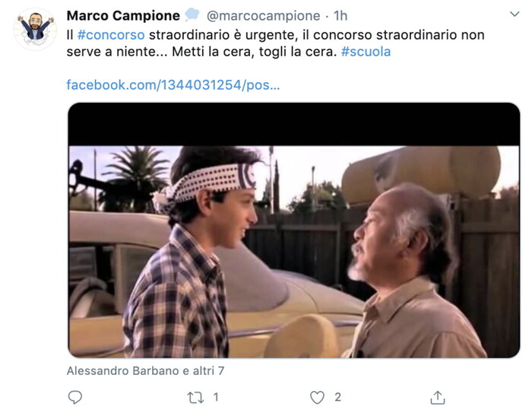
Task: Open the share upload icon
Action: 438,397
